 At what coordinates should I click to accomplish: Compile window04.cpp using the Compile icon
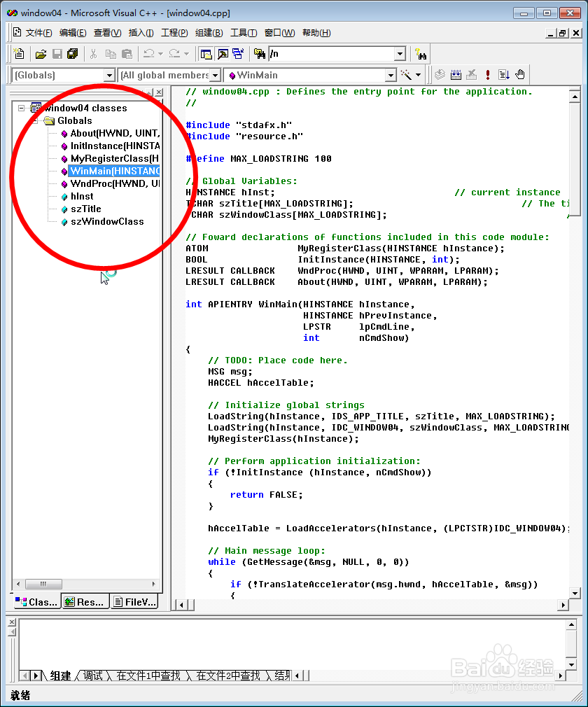click(440, 74)
